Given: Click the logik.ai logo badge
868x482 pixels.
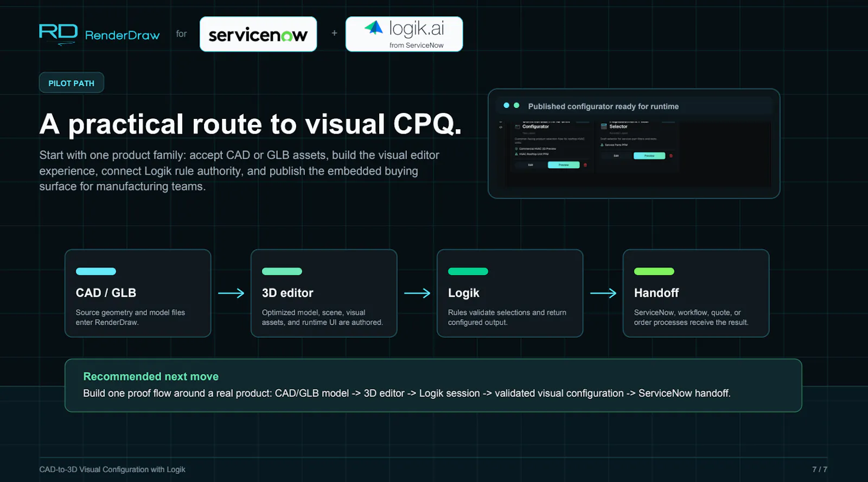Looking at the screenshot, I should pyautogui.click(x=404, y=34).
